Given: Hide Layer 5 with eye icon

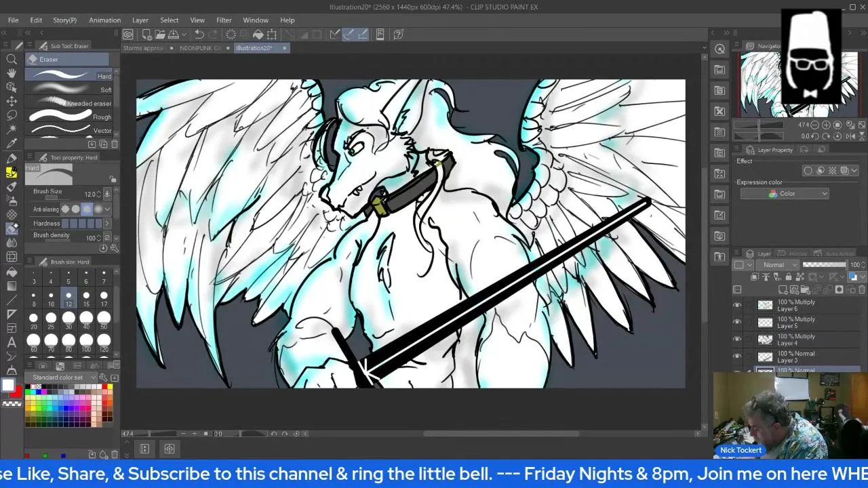Looking at the screenshot, I should coord(737,322).
